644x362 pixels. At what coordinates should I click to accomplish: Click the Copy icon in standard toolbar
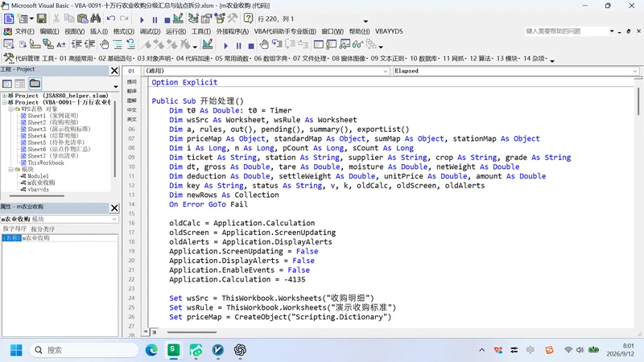(69, 19)
